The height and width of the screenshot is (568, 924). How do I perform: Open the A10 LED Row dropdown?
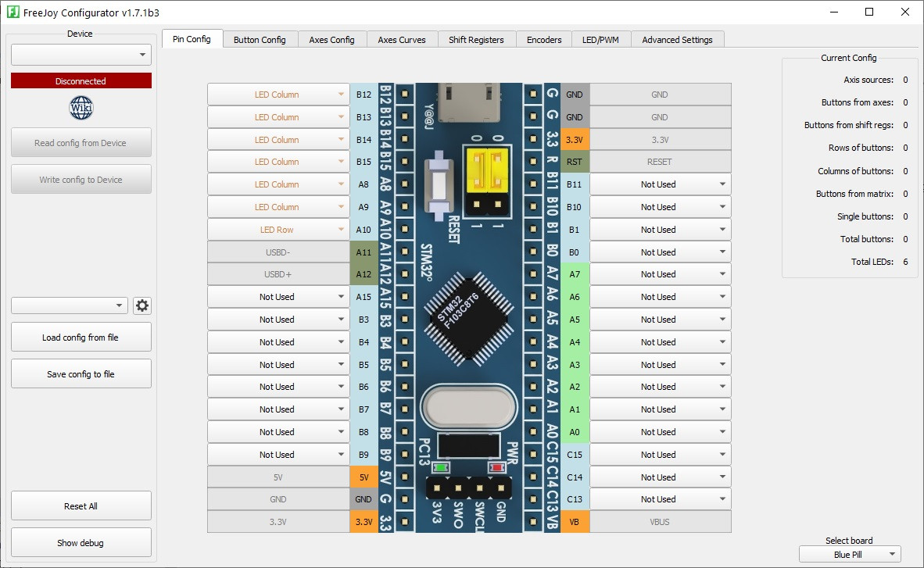[x=278, y=230]
